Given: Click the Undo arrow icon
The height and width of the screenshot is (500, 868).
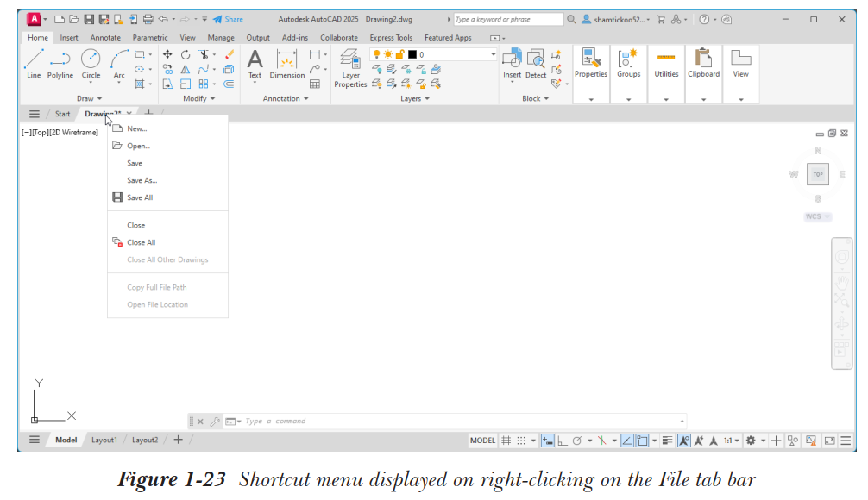Looking at the screenshot, I should tap(163, 19).
